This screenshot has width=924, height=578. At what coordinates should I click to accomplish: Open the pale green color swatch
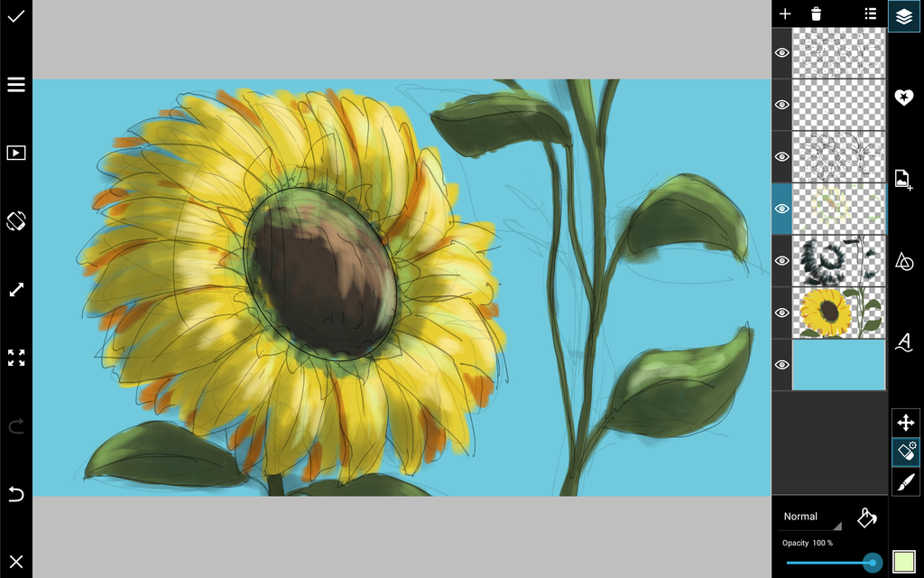click(903, 562)
